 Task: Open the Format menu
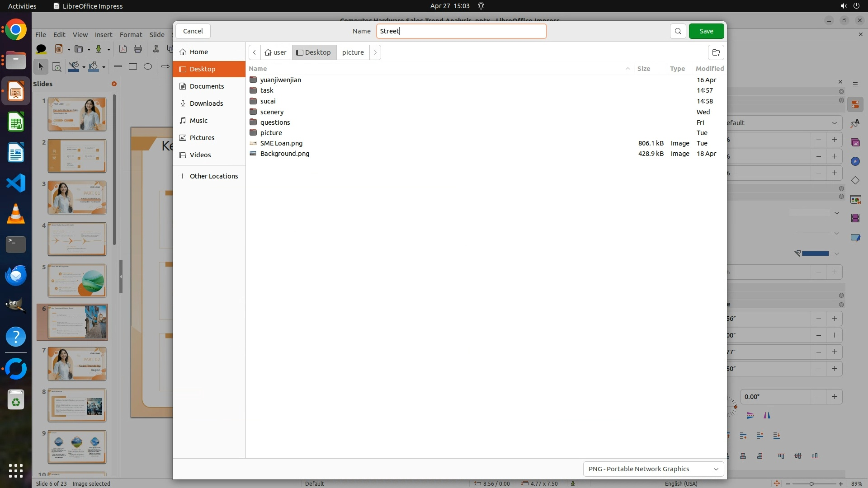tap(131, 35)
